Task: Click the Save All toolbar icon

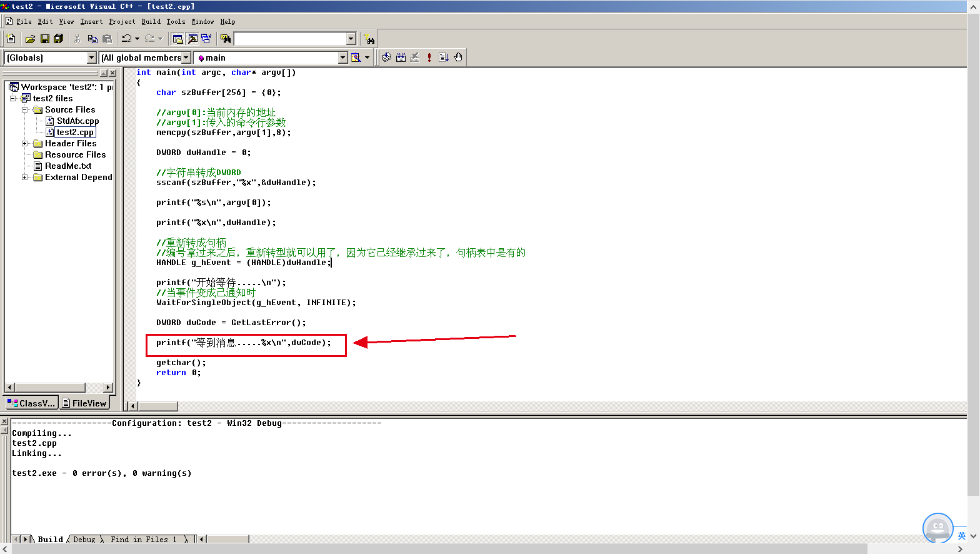Action: click(x=59, y=39)
